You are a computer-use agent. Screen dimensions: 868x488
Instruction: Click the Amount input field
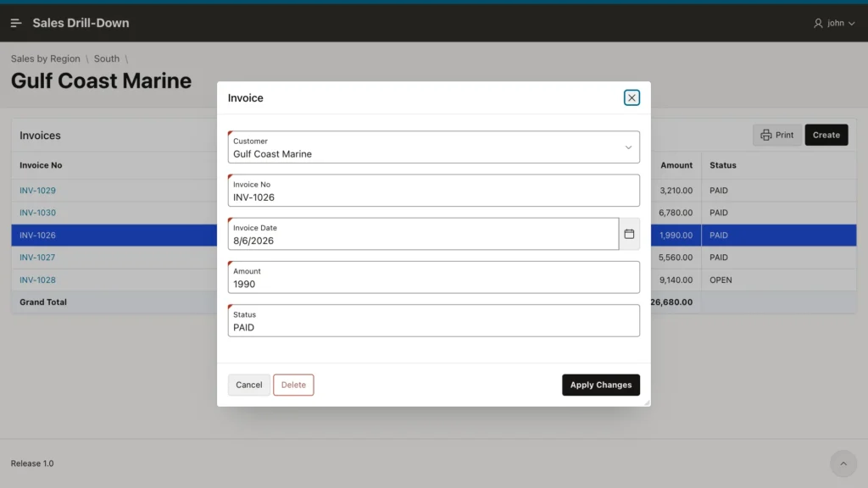tap(433, 277)
